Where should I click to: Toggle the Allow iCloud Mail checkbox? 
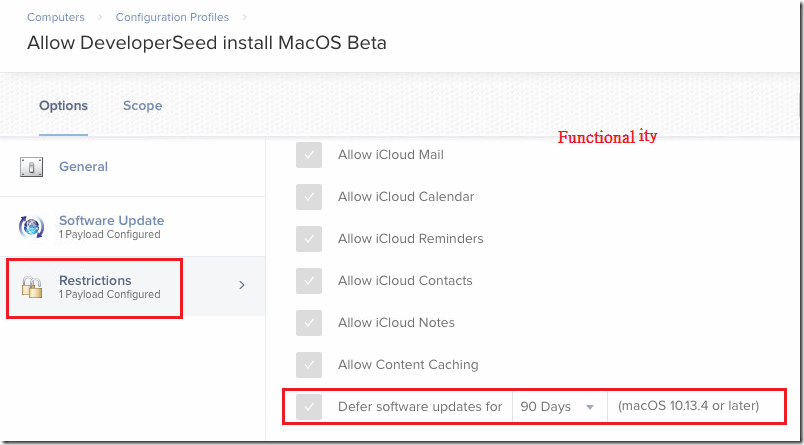[309, 155]
